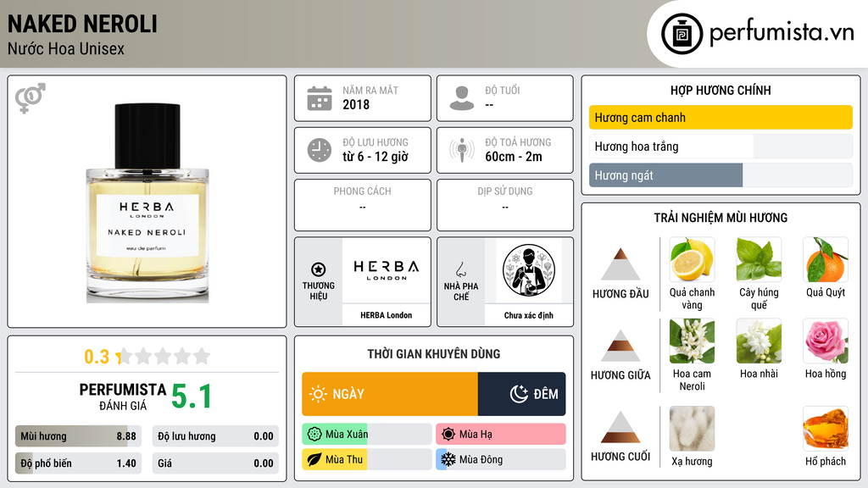Viewport: 868px width, 488px height.
Task: Click the green 5.1 Perfumista score
Action: (x=192, y=396)
